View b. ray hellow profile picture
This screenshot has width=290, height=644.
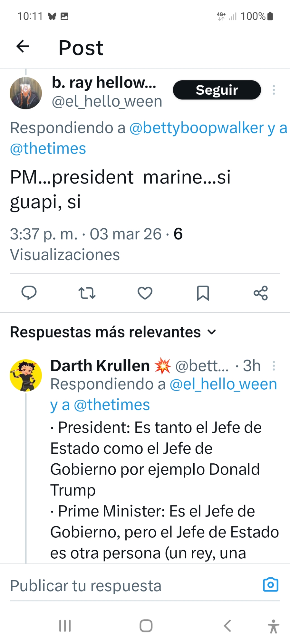tap(26, 93)
